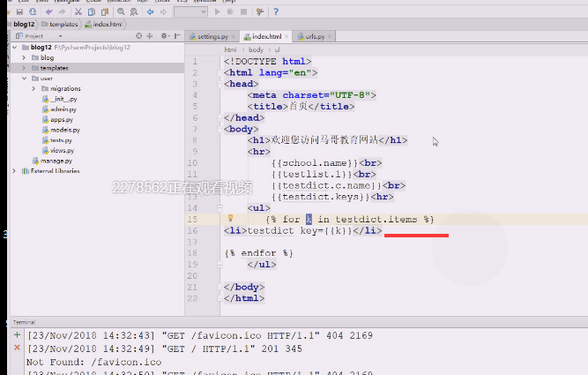This screenshot has width=588, height=375.
Task: Click the Paste clipboard icon
Action: coord(105,12)
